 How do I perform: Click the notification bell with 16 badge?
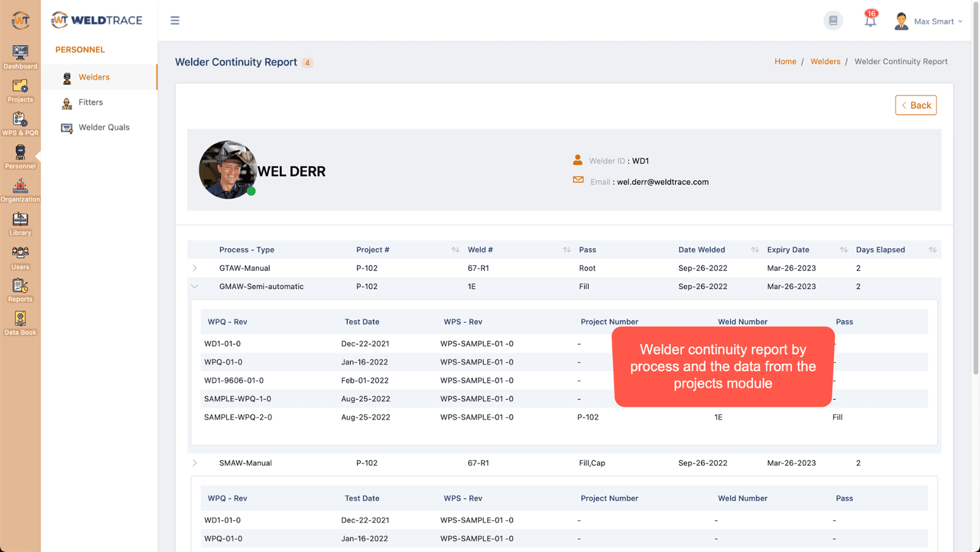(x=870, y=21)
